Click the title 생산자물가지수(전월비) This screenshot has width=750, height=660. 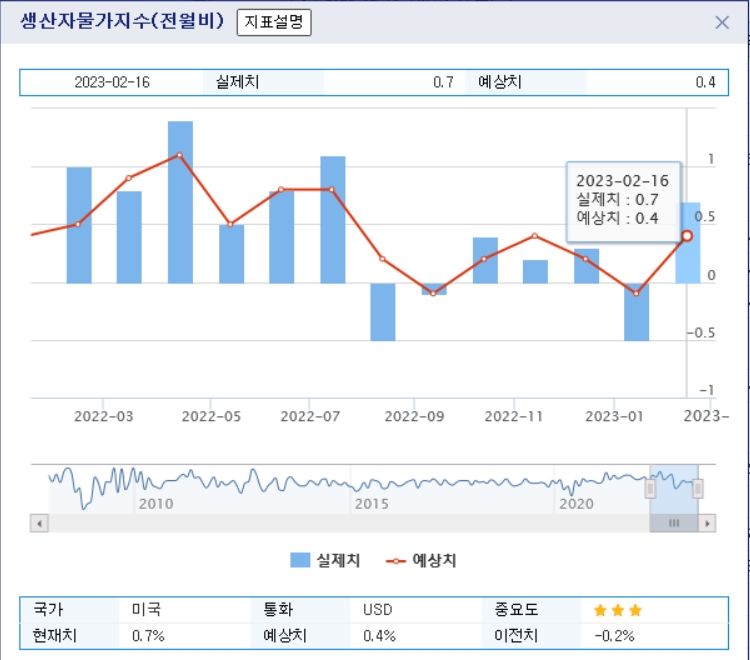[122, 21]
